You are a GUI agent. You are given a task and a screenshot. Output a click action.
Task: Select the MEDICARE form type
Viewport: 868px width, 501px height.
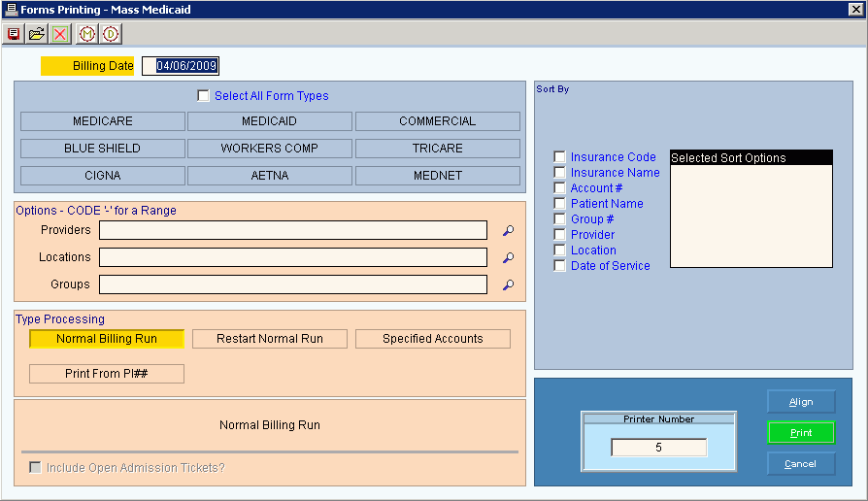pos(103,121)
